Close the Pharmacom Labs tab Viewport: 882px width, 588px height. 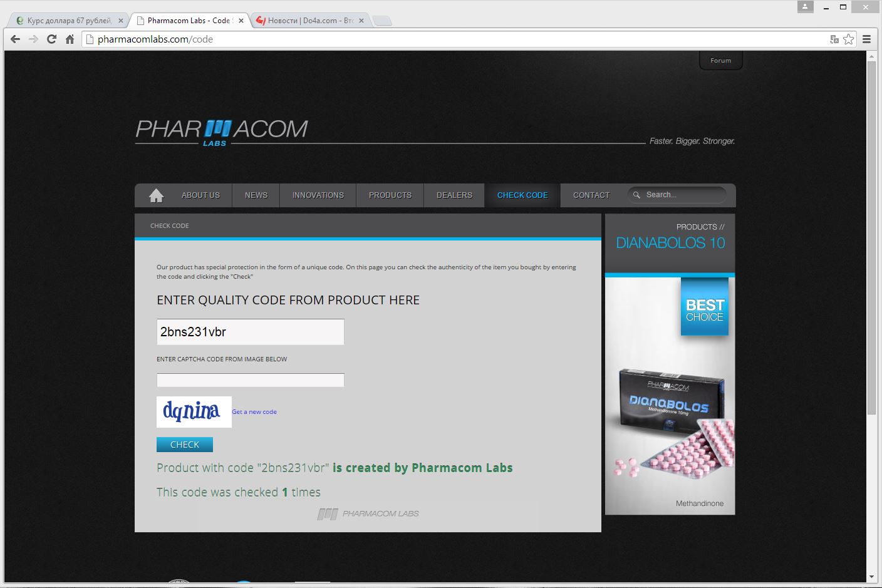241,21
